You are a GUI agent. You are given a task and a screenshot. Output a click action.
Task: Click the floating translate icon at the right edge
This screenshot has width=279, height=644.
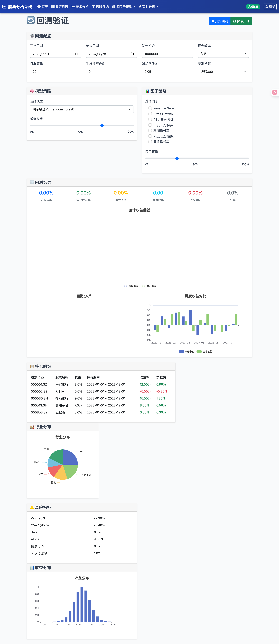(x=275, y=93)
